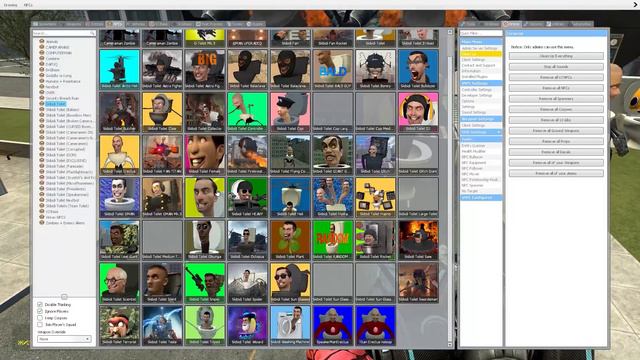Image resolution: width=640 pixels, height=360 pixels.
Task: Collapse the Tools category header
Action: [x=481, y=139]
